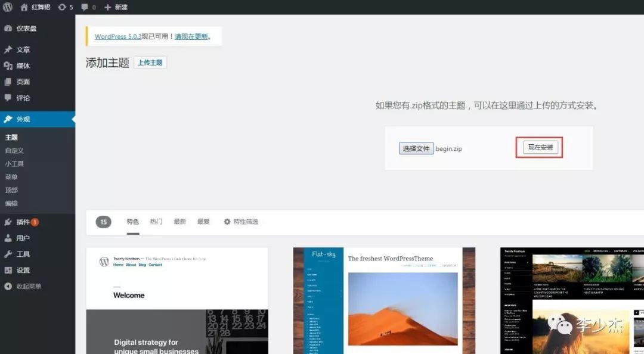Open the comments bubble in admin bar
The image size is (644, 354).
(88, 7)
